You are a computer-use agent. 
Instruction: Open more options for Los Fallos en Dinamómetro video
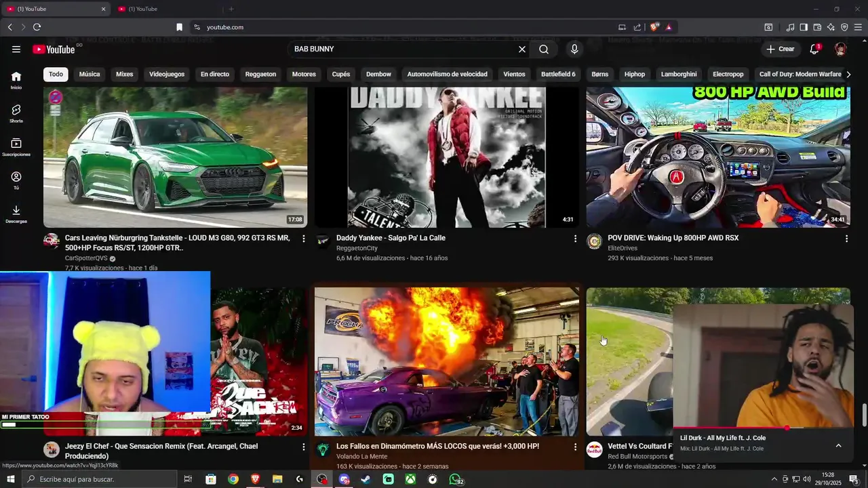pyautogui.click(x=575, y=447)
